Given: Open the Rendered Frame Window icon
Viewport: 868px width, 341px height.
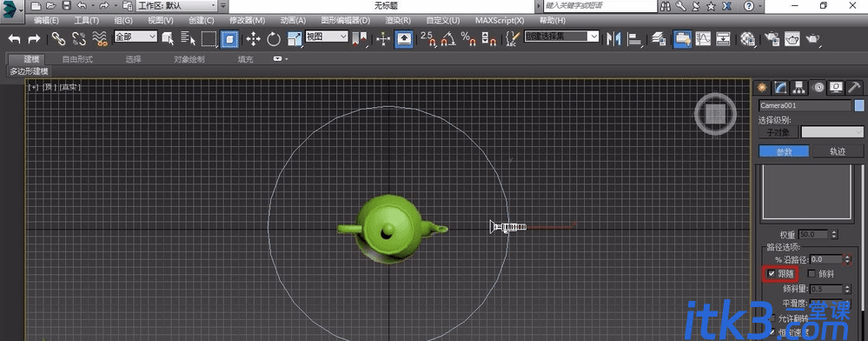Looking at the screenshot, I should (792, 38).
